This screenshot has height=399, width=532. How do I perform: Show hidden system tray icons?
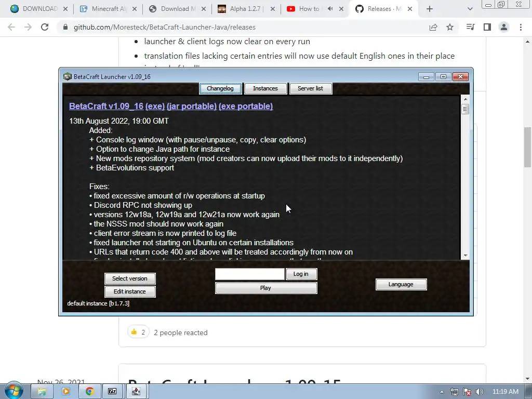(x=442, y=392)
